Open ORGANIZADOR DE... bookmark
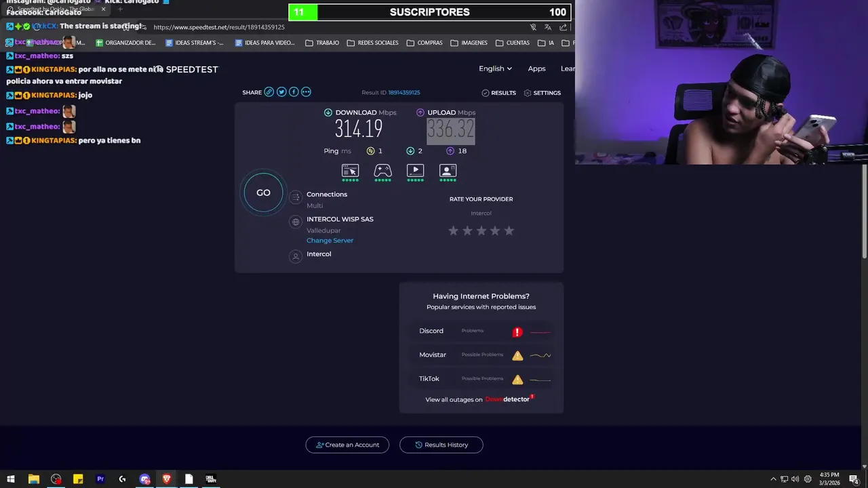The image size is (868, 488). (x=125, y=43)
